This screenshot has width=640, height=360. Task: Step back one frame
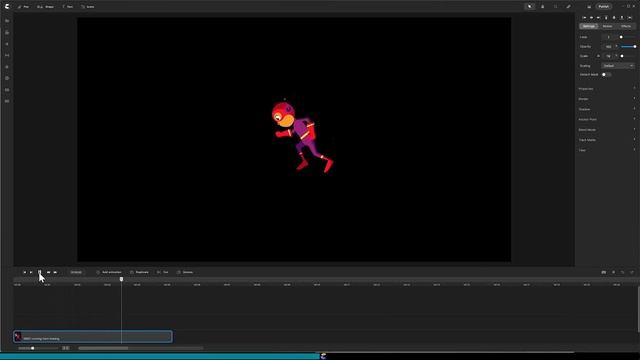31,272
